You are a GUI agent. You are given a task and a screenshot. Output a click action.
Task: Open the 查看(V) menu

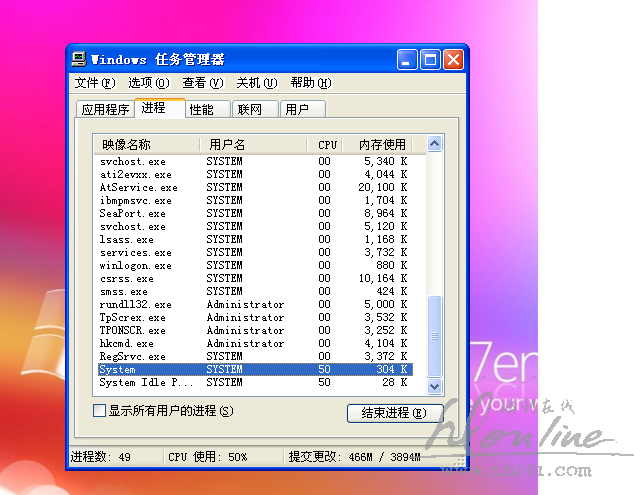[x=202, y=83]
